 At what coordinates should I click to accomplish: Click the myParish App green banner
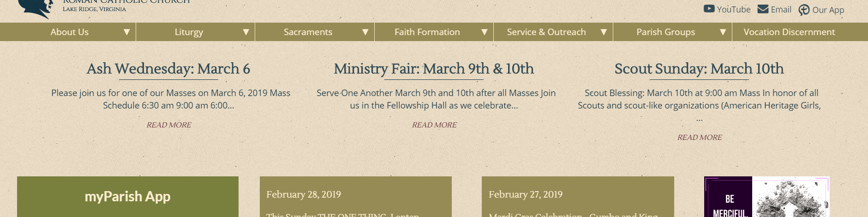tap(128, 197)
